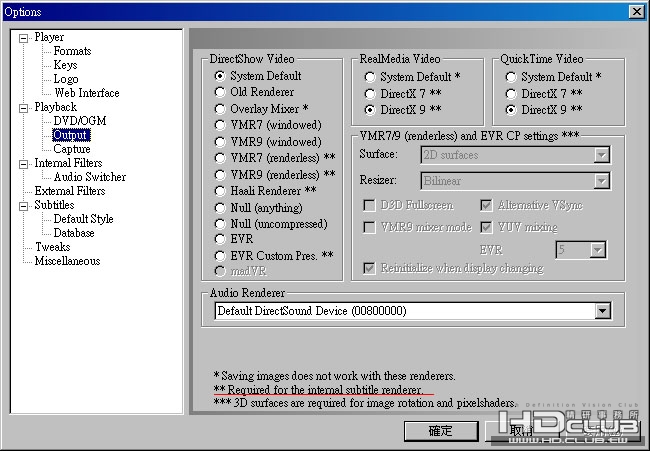Toggle the VMR9 mixer mode checkbox
The width and height of the screenshot is (650, 451).
[369, 227]
